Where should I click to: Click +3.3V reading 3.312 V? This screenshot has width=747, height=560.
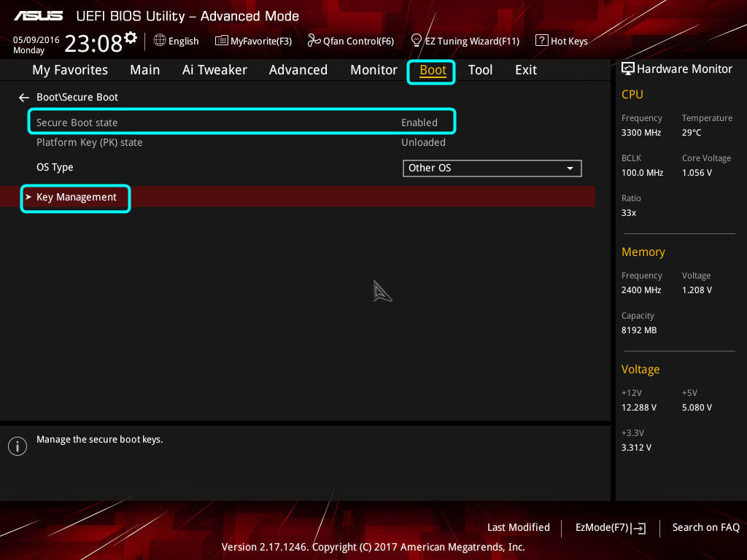coord(636,447)
